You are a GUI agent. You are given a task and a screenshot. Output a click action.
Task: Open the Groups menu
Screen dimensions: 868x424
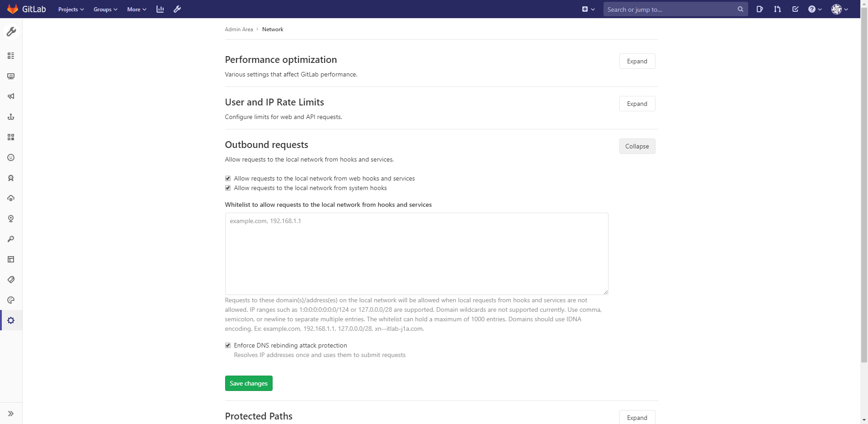pyautogui.click(x=105, y=9)
